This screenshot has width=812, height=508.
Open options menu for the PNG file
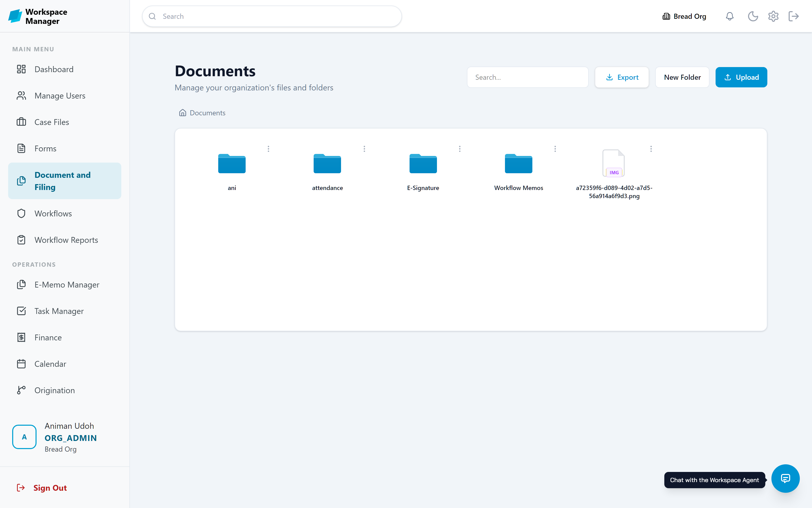click(651, 149)
